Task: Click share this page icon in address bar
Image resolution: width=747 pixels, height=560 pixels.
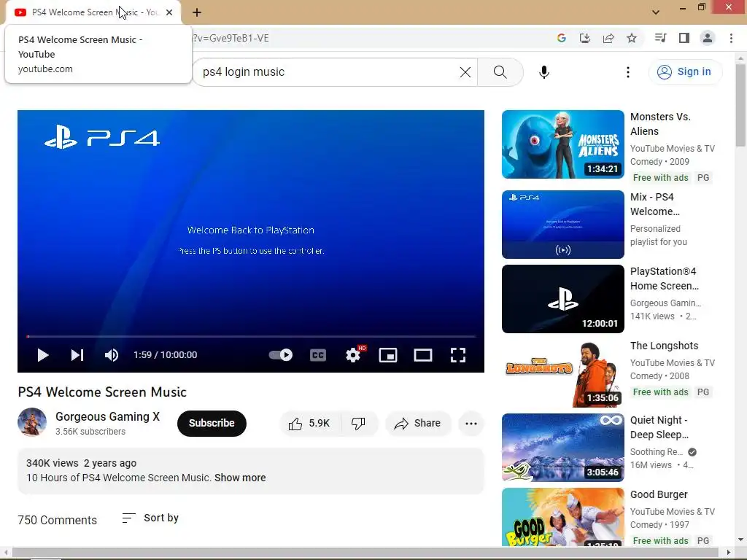Action: point(608,38)
